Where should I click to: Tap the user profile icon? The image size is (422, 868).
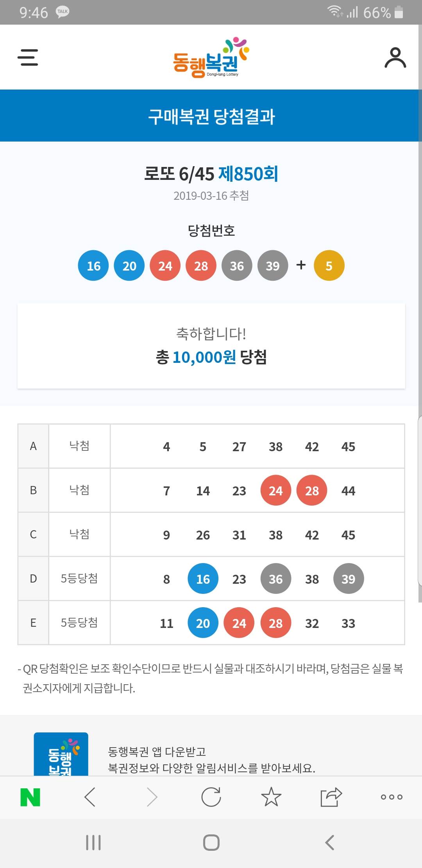pos(395,57)
